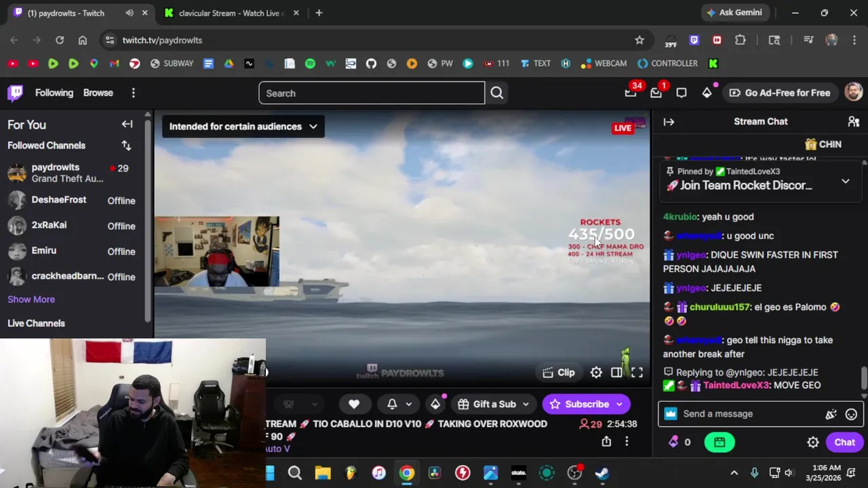Screen dimensions: 868x488
Task: Open a new browser tab
Action: pos(319,13)
